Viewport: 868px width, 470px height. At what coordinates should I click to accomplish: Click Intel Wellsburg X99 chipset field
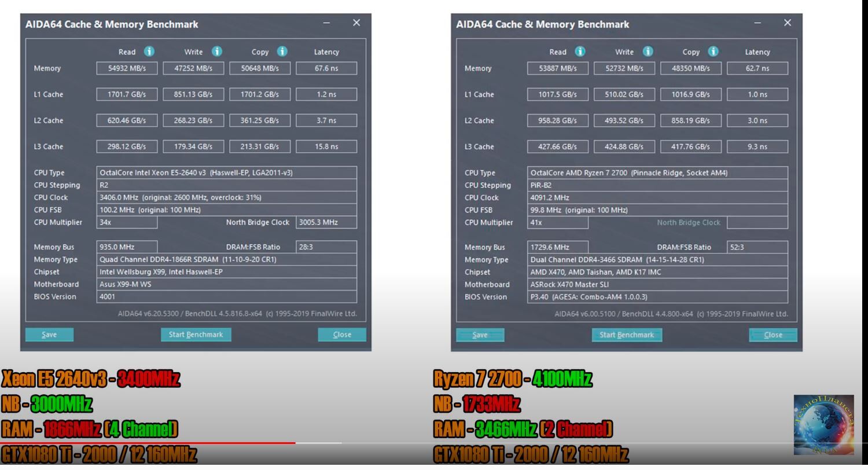pos(227,271)
